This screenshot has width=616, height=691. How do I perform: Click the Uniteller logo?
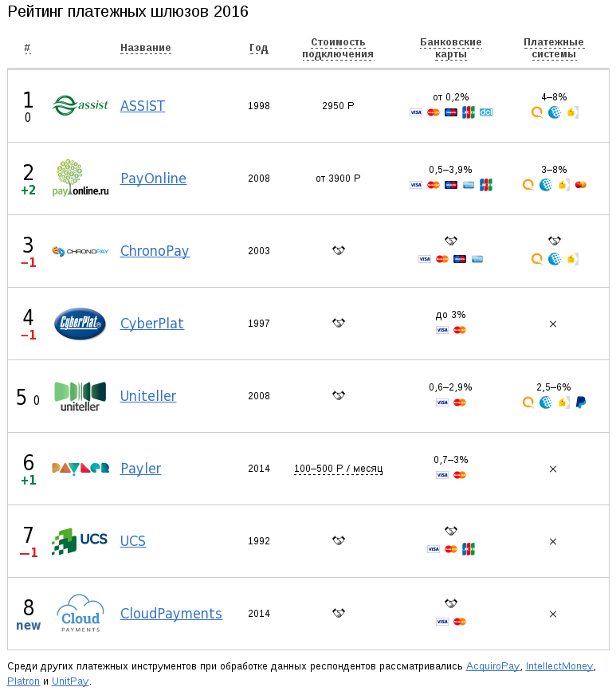pos(80,396)
